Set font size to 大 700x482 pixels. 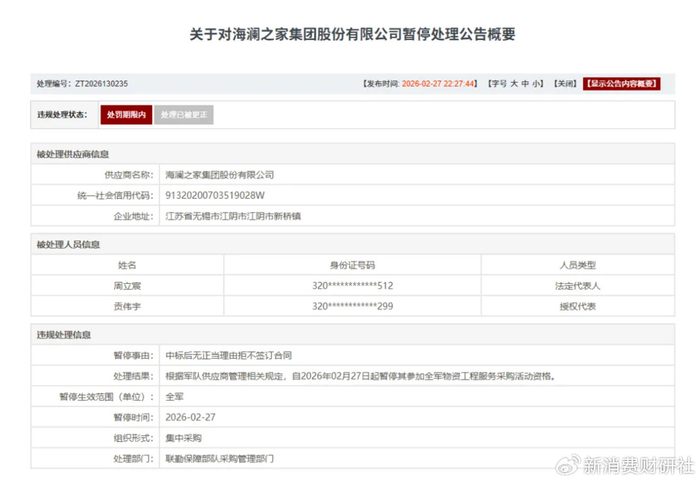(514, 84)
